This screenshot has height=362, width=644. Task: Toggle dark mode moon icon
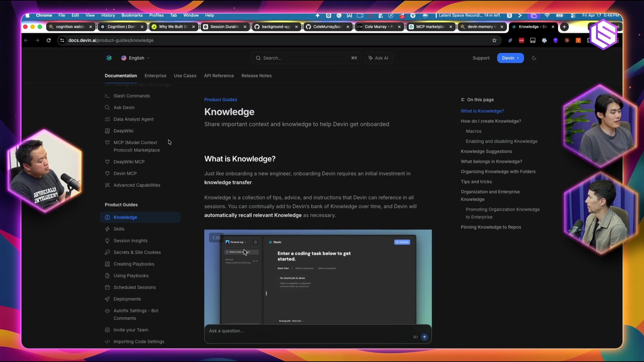coord(534,58)
